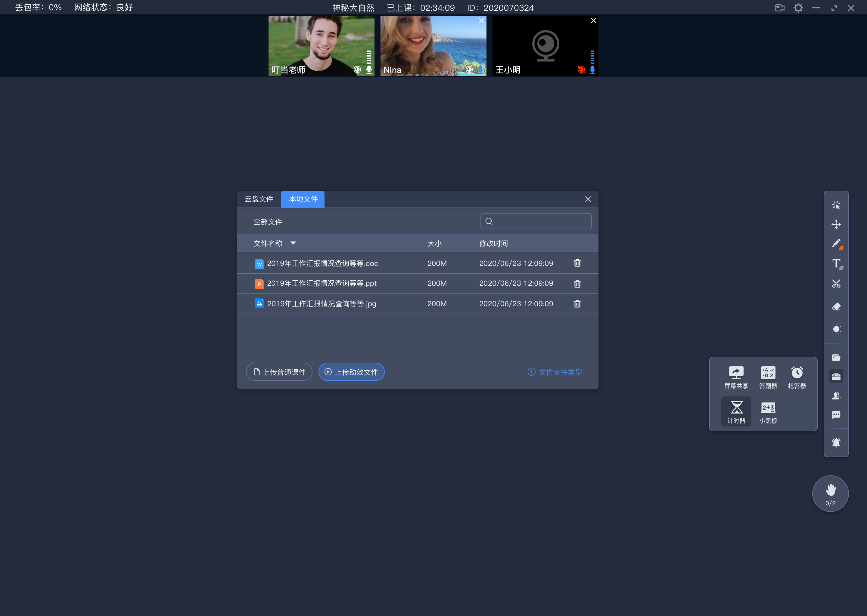Click search input field in file dialog
The image size is (867, 616).
pos(536,221)
